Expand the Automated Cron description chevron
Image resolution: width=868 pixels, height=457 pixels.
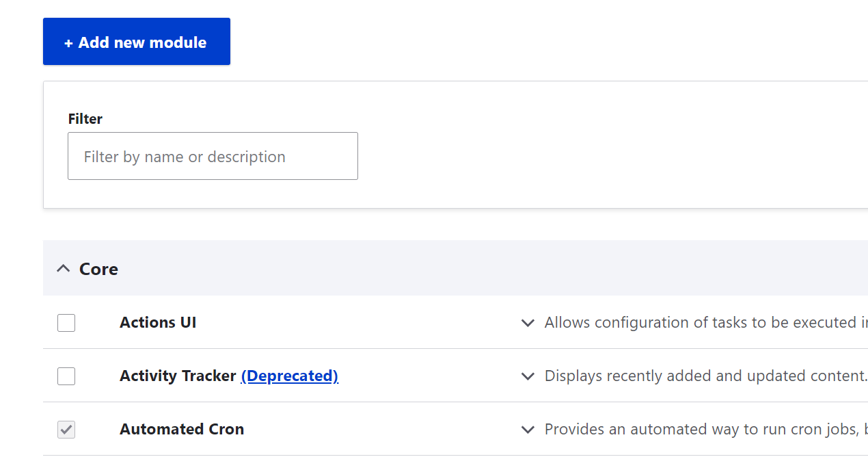(528, 430)
